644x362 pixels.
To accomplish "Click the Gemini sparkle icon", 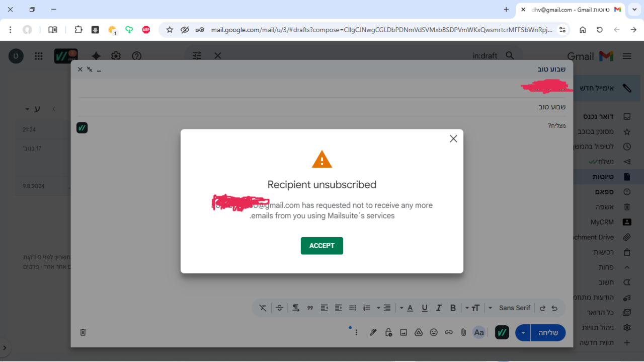I will click(96, 56).
